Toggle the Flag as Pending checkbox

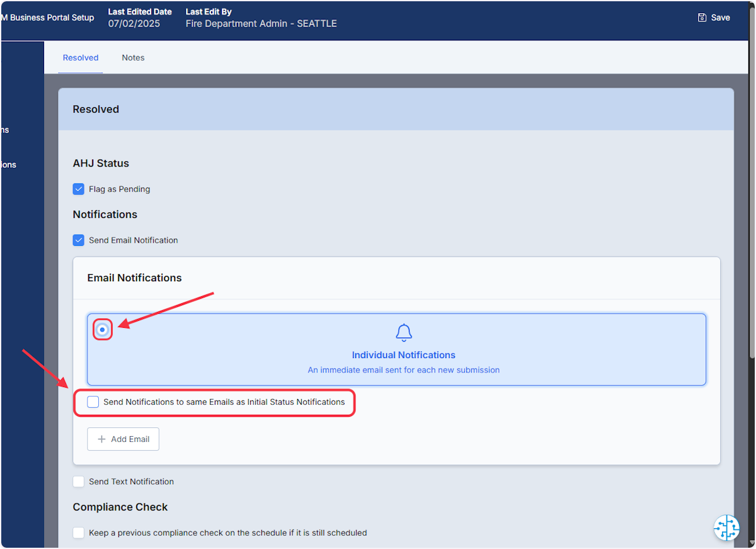[79, 189]
